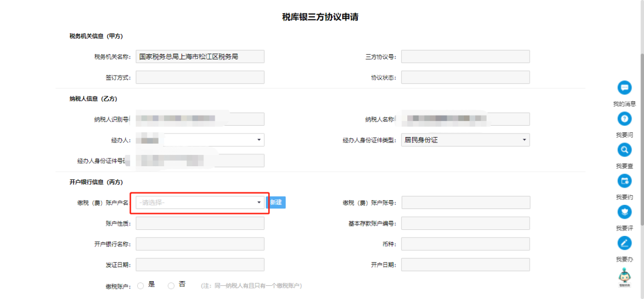The height and width of the screenshot is (299, 644).
Task: Open 我的消息 message icon
Action: coord(624,88)
